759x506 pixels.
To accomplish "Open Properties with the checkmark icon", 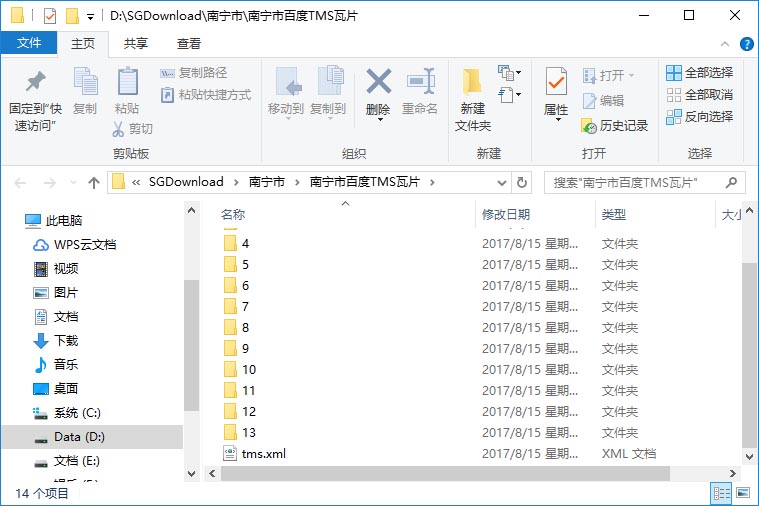I will (x=556, y=81).
